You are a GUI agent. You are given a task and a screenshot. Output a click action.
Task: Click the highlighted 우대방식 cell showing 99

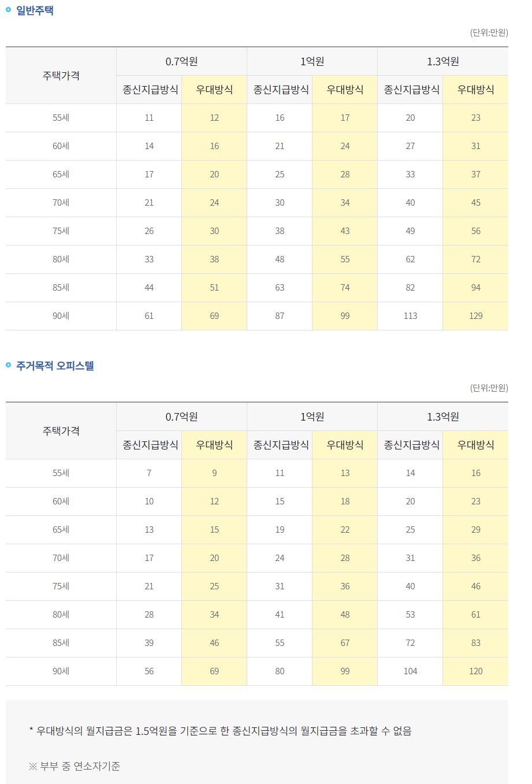point(345,316)
